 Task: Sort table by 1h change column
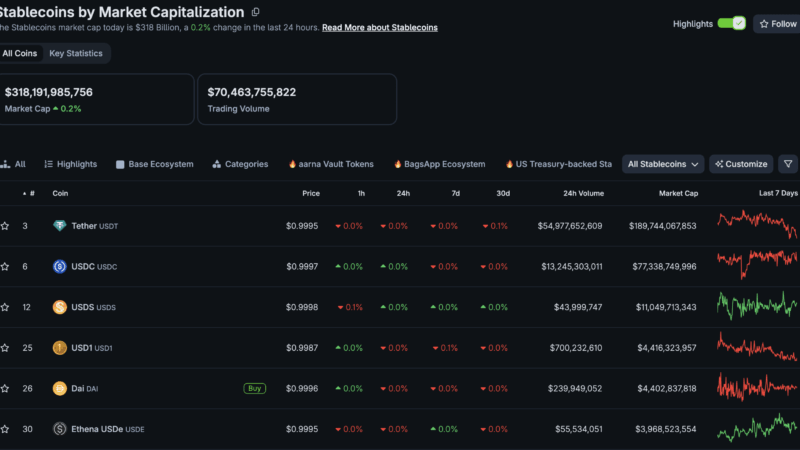(x=361, y=193)
